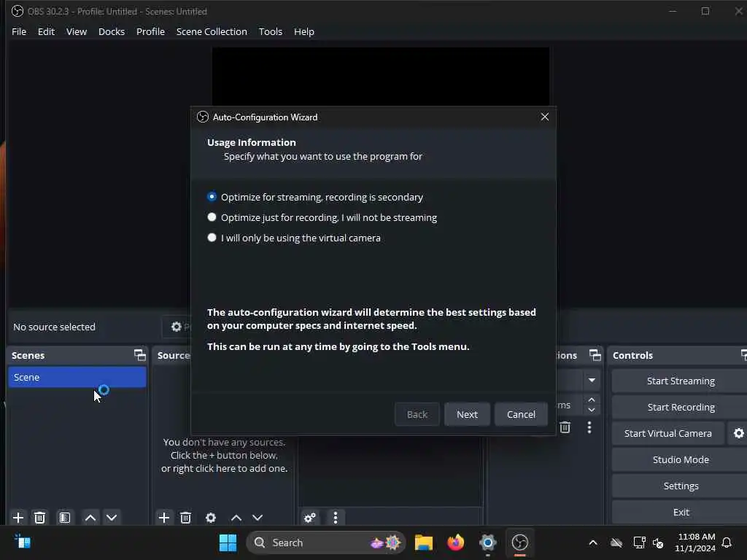747x560 pixels.
Task: Open the Scene Collection menu
Action: [212, 31]
